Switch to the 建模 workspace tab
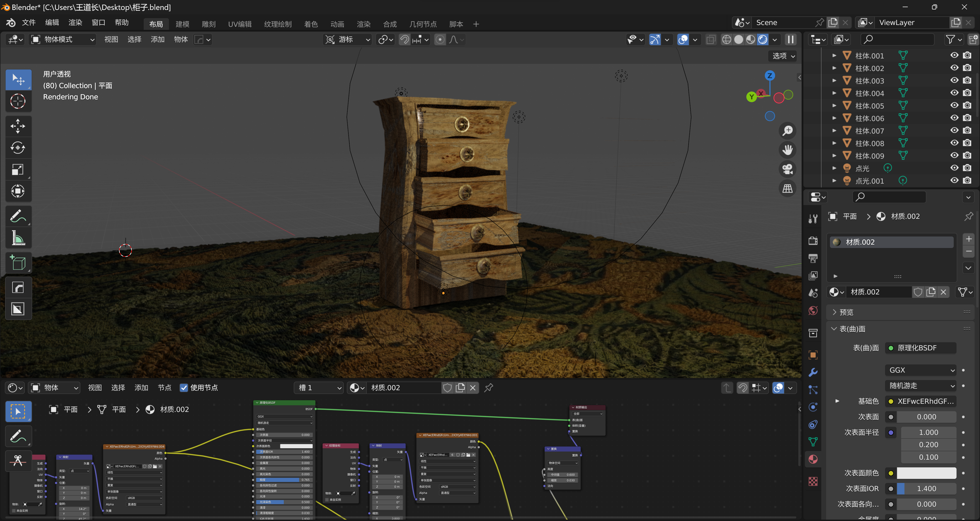980x521 pixels. (x=183, y=24)
